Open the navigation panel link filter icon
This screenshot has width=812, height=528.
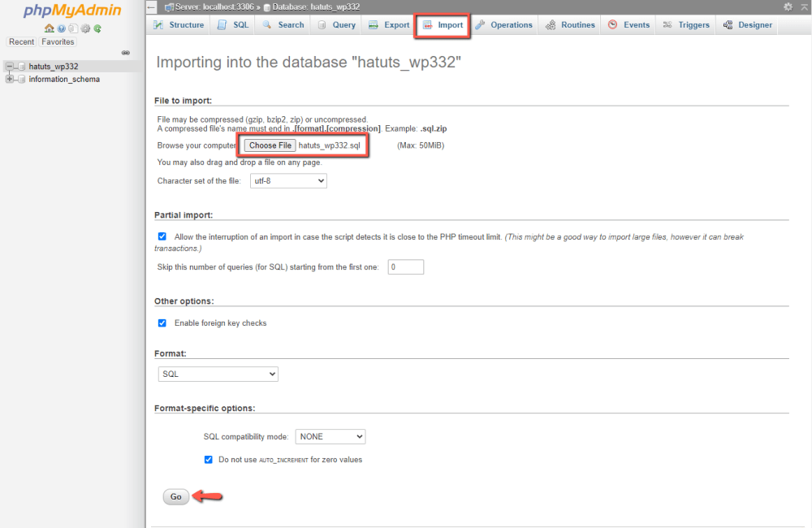coord(126,52)
